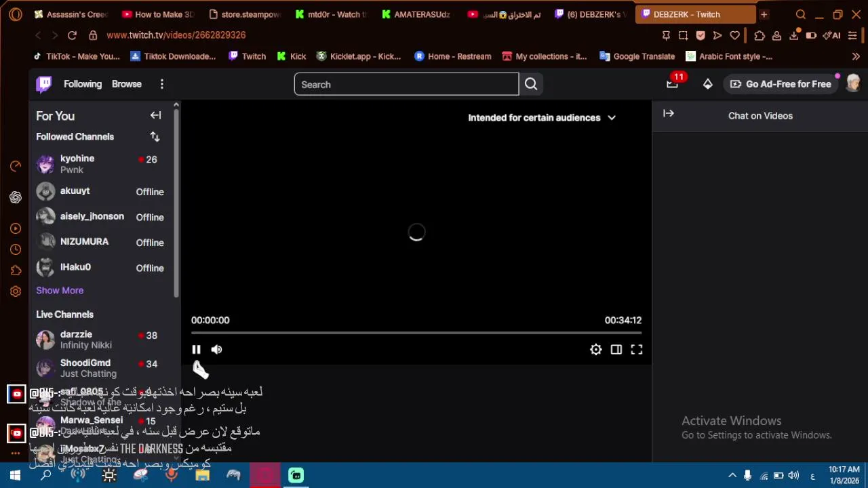This screenshot has width=868, height=488.
Task: Collapse the For You sidebar
Action: pos(155,115)
